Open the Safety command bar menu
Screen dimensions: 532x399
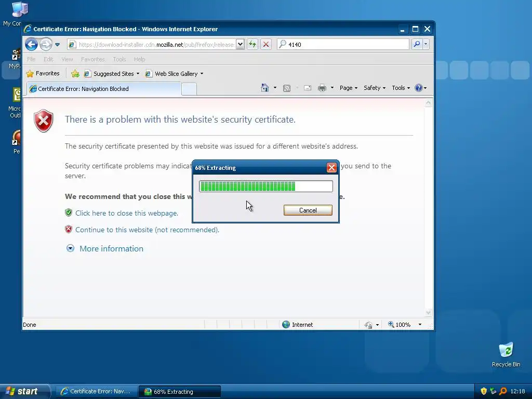point(374,88)
